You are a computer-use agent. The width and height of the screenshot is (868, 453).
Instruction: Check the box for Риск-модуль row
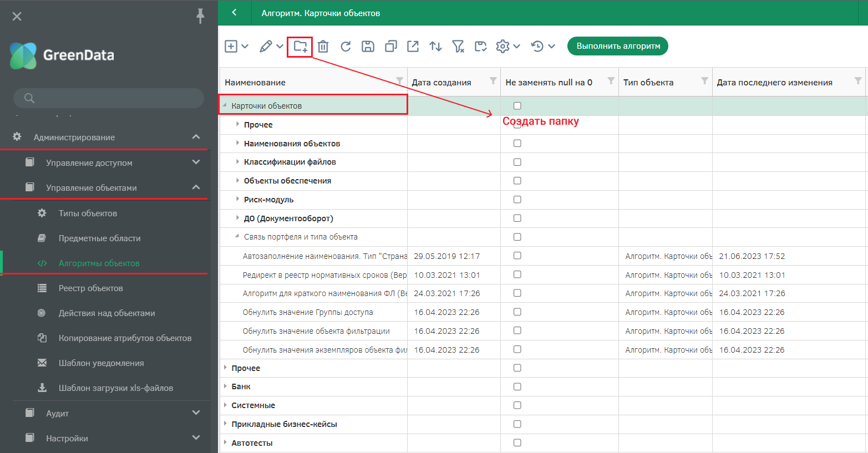517,200
